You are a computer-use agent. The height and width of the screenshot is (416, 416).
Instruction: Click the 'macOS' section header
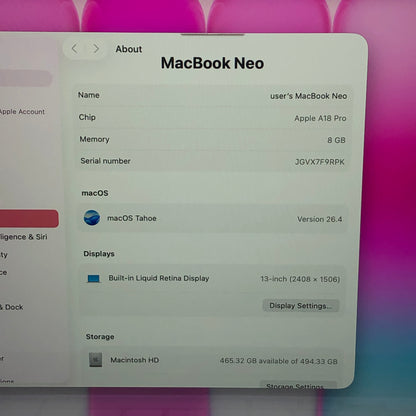pyautogui.click(x=95, y=193)
